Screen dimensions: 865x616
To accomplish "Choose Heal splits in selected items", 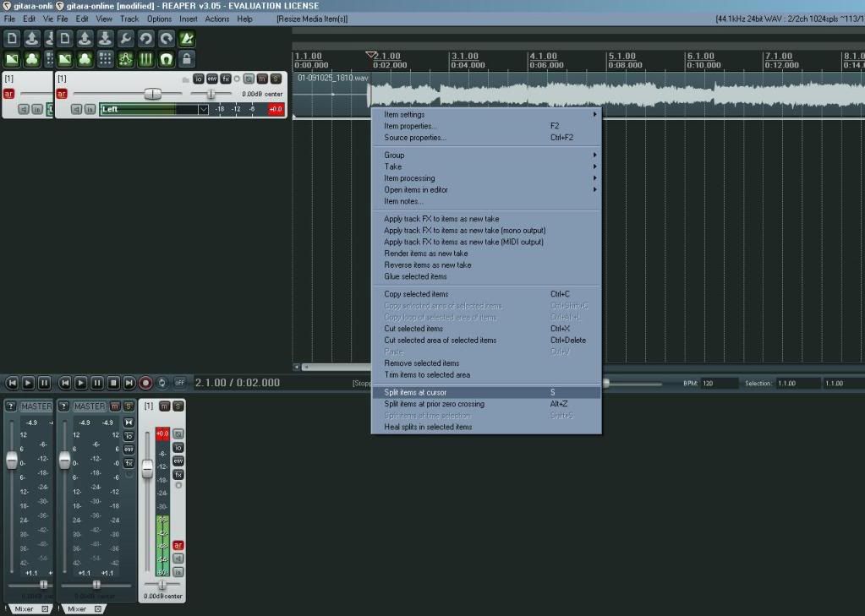I will pos(486,427).
